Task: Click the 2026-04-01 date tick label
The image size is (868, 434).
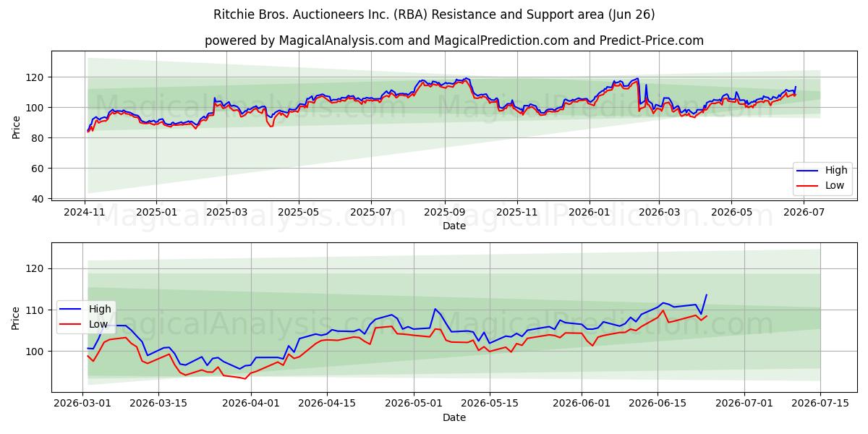Action: 251,404
